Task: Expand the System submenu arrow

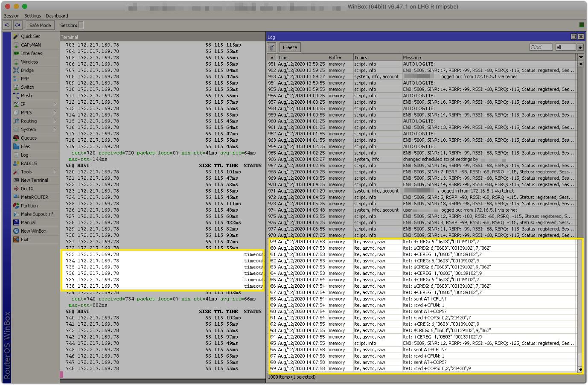Action: [55, 129]
